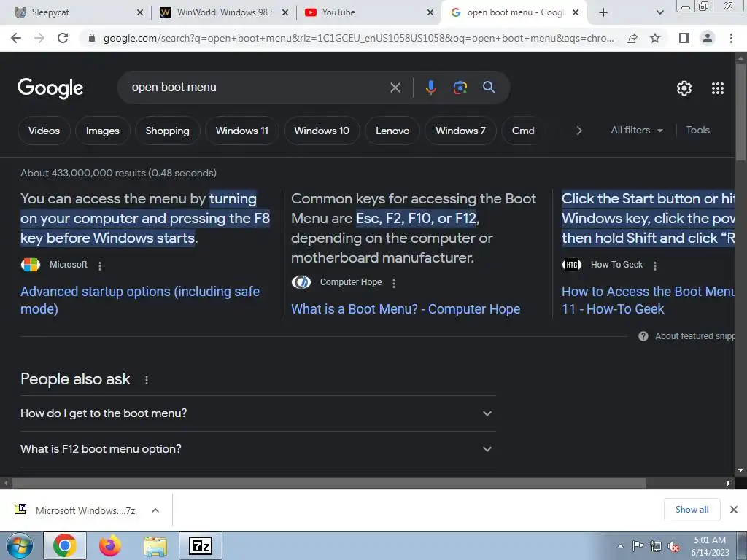Screen dimensions: 747x560
Task: Open Google quick settings gear
Action: click(684, 88)
